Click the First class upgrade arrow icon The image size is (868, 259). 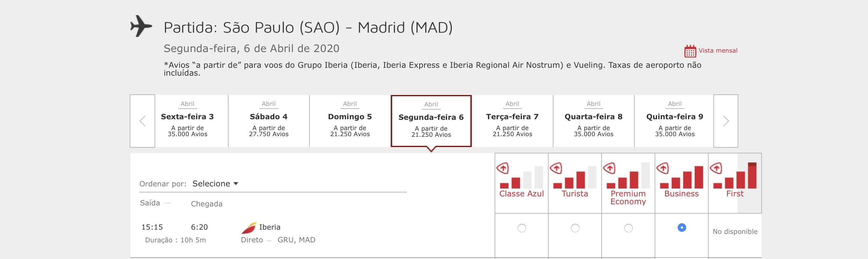[x=716, y=168]
